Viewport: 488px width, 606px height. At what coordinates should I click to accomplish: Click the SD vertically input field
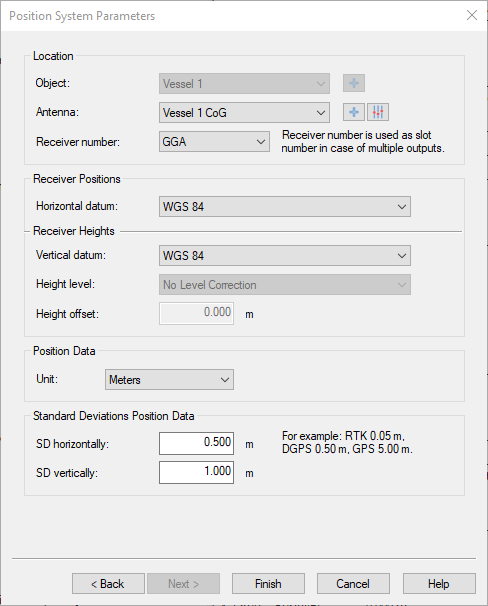click(196, 472)
